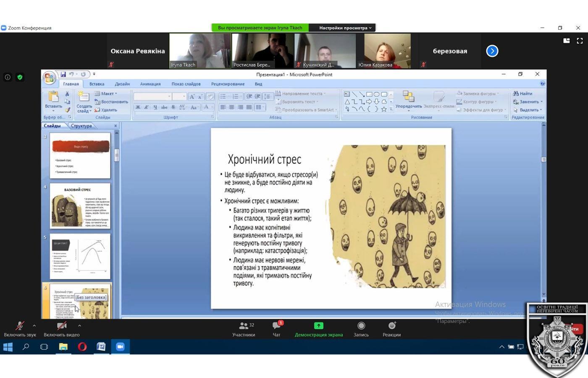Enter Zoom full screen mode
This screenshot has width=588, height=378.
tap(580, 41)
